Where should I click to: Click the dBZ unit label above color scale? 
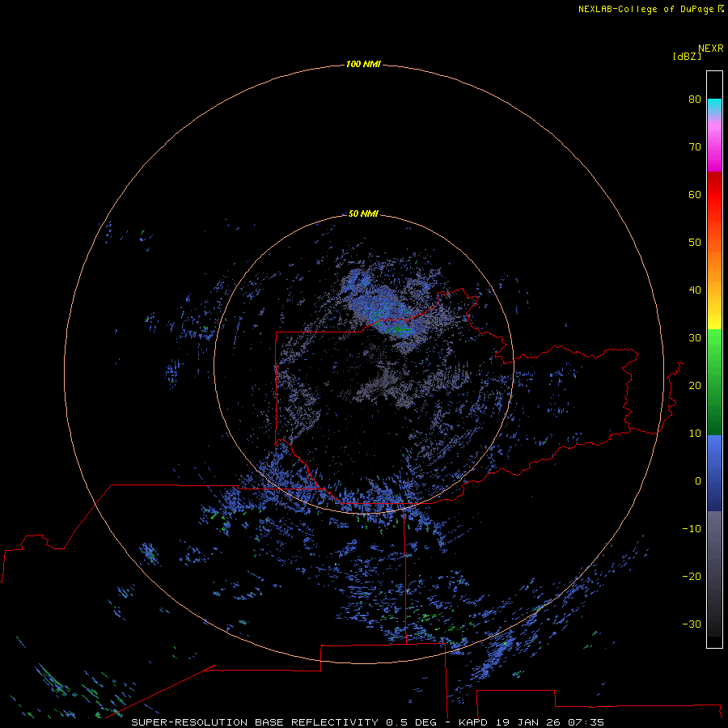pos(687,56)
